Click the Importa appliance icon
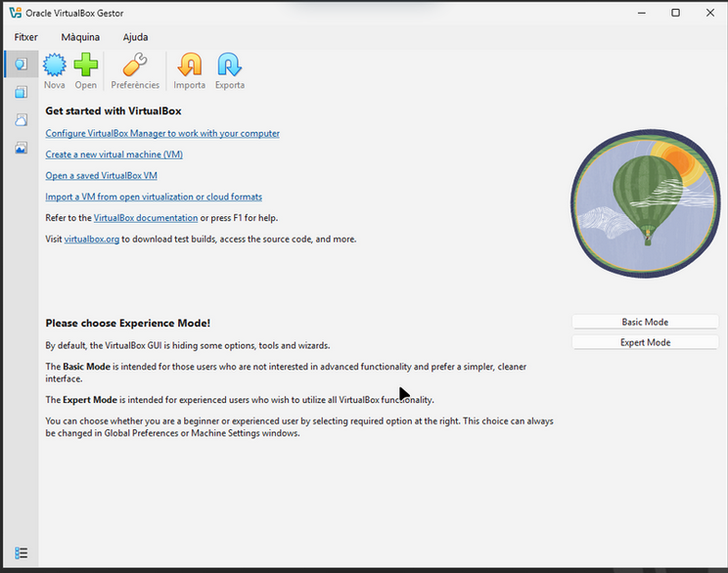Viewport: 728px width, 573px height. pos(189,66)
